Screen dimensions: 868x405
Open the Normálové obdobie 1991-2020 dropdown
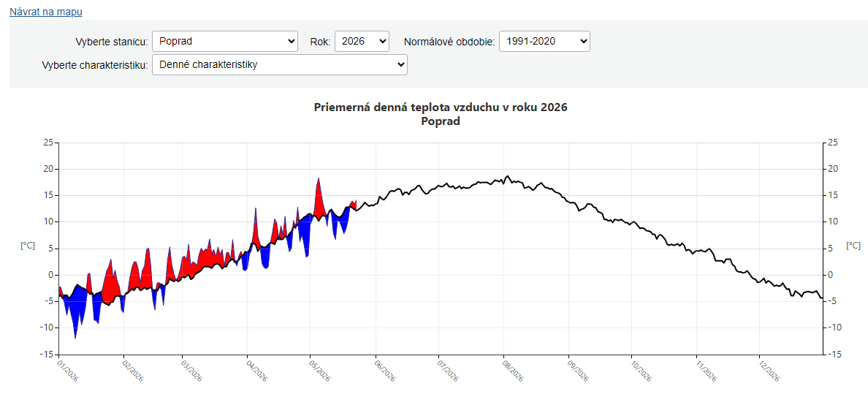(545, 41)
